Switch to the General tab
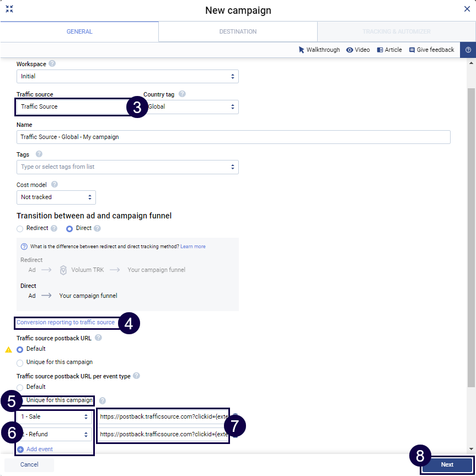The image size is (476, 476). [x=79, y=31]
